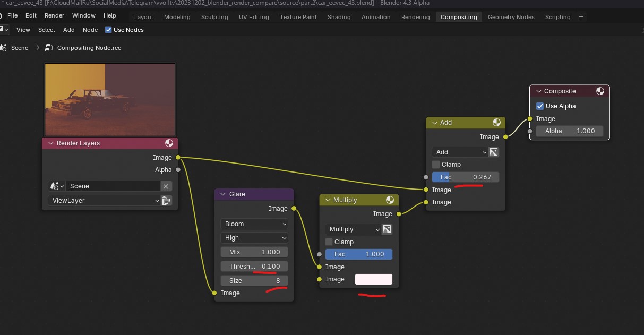Disable the Use Nodes checkbox
Viewport: 644px width, 335px height.
108,30
